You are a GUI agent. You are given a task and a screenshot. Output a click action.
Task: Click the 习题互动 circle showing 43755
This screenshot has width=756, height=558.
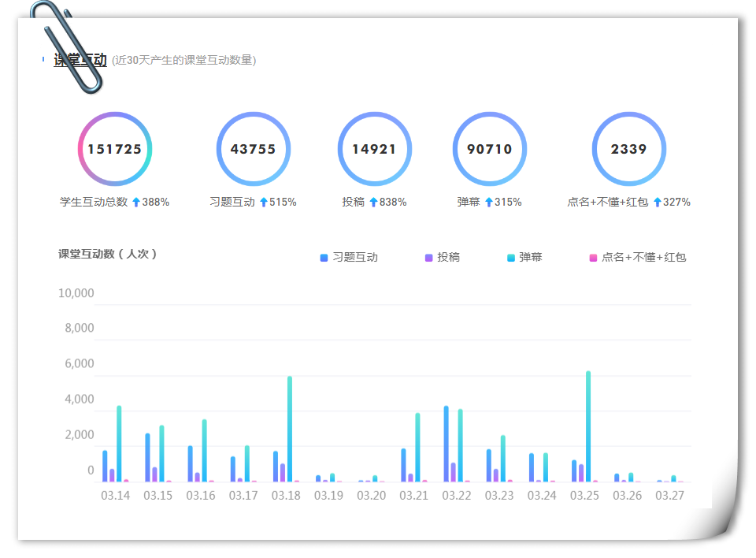click(x=253, y=149)
